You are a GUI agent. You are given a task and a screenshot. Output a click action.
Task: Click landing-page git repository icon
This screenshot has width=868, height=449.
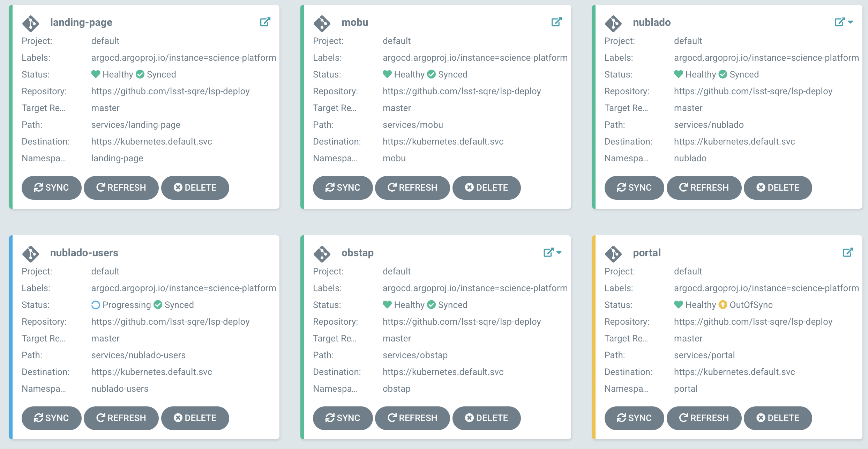click(31, 23)
